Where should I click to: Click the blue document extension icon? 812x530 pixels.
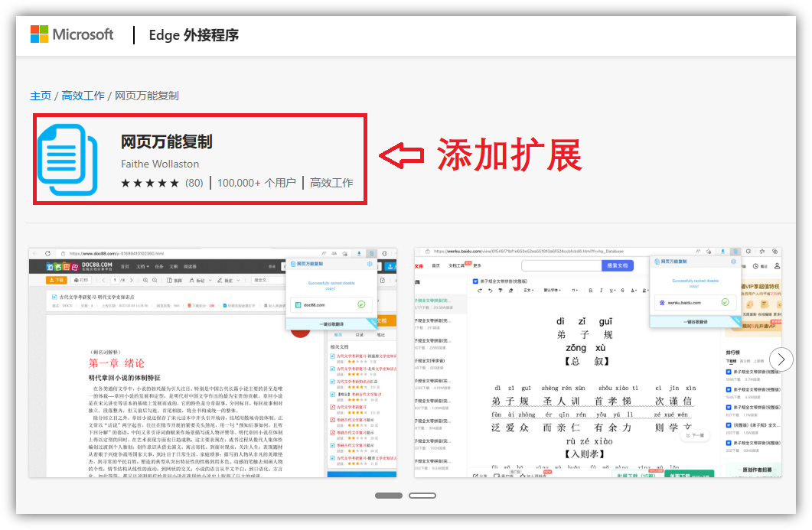(x=68, y=159)
